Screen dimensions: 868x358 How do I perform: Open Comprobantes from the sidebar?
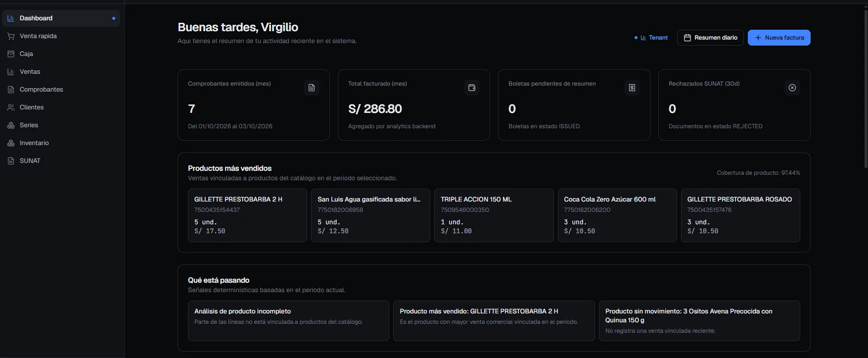click(61, 90)
